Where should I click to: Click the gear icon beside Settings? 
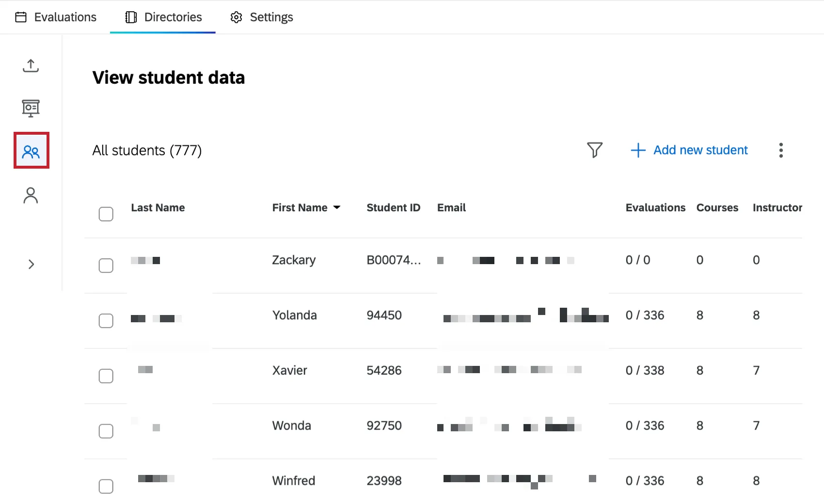click(x=236, y=17)
